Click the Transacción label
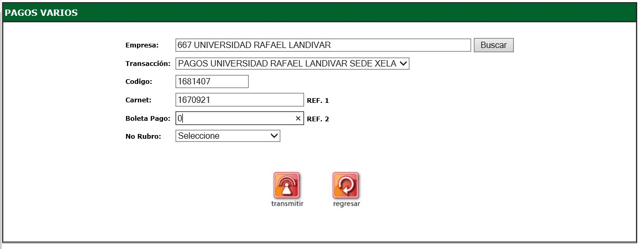Screen dimensions: 644x249 pyautogui.click(x=148, y=64)
